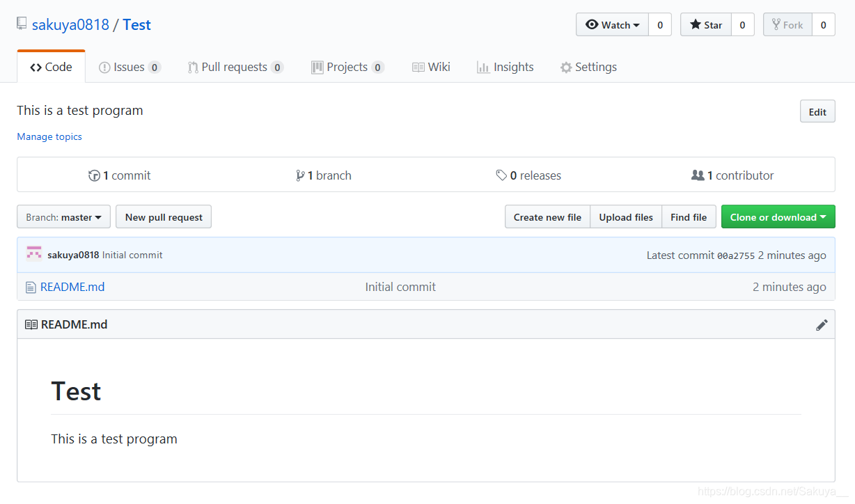This screenshot has height=504, width=855.
Task: Click Edit to change the description
Action: click(x=817, y=111)
